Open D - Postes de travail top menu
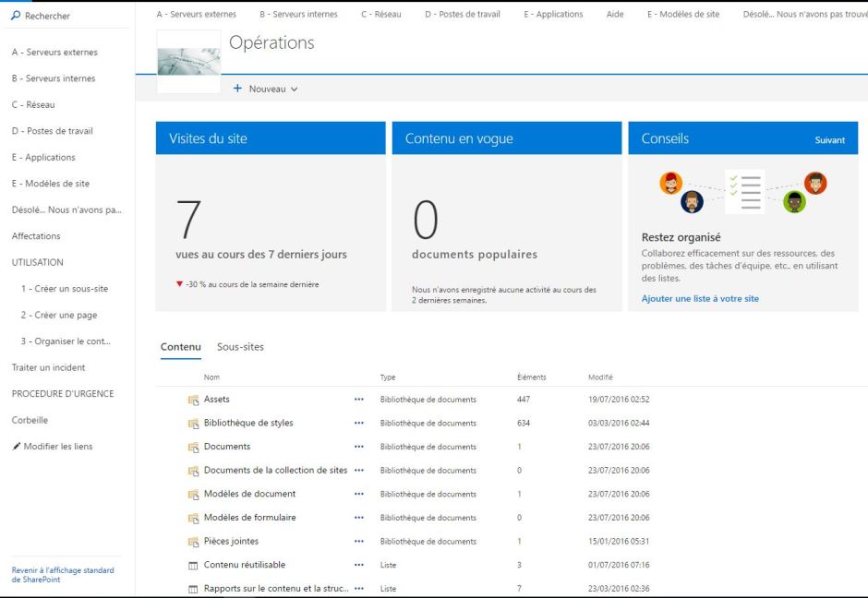This screenshot has height=598, width=868. tap(462, 14)
